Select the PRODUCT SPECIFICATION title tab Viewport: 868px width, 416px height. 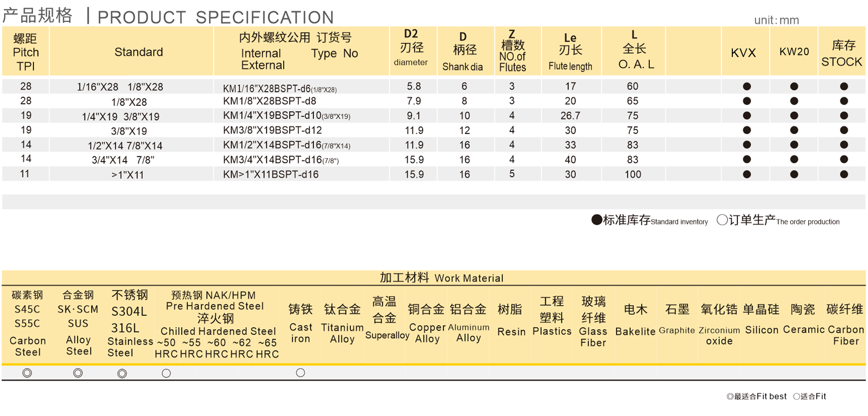click(x=216, y=17)
